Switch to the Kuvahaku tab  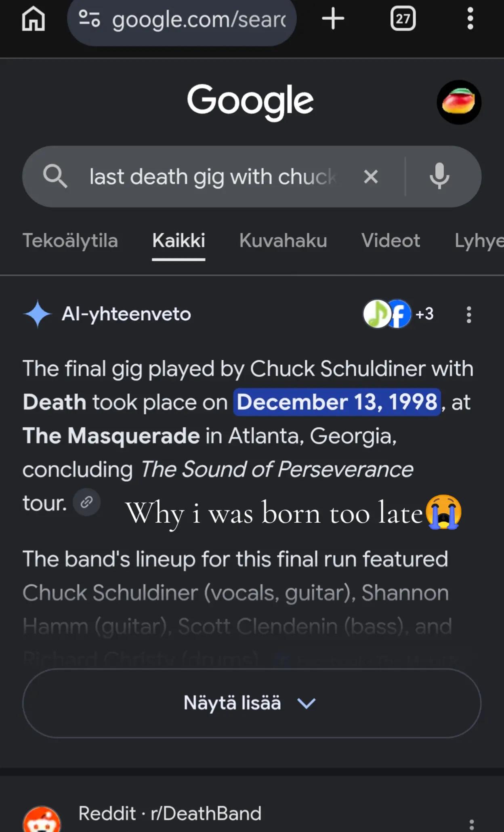click(283, 241)
